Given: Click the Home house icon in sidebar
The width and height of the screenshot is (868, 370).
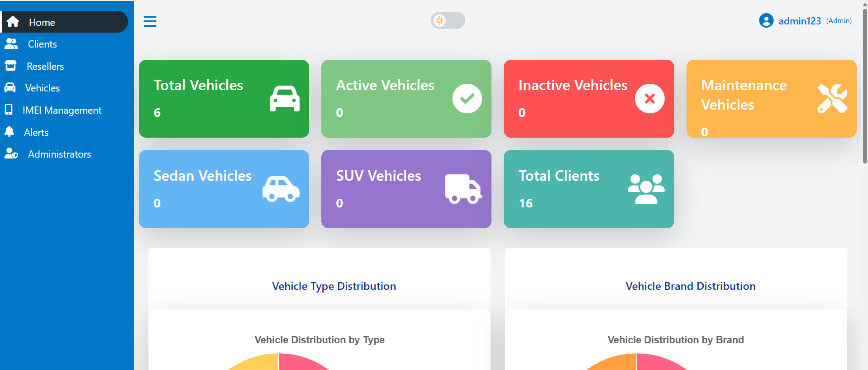Looking at the screenshot, I should point(13,21).
